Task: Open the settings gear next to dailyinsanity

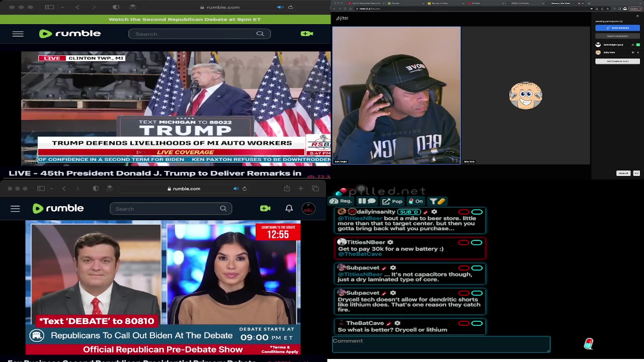Action: pos(434,212)
